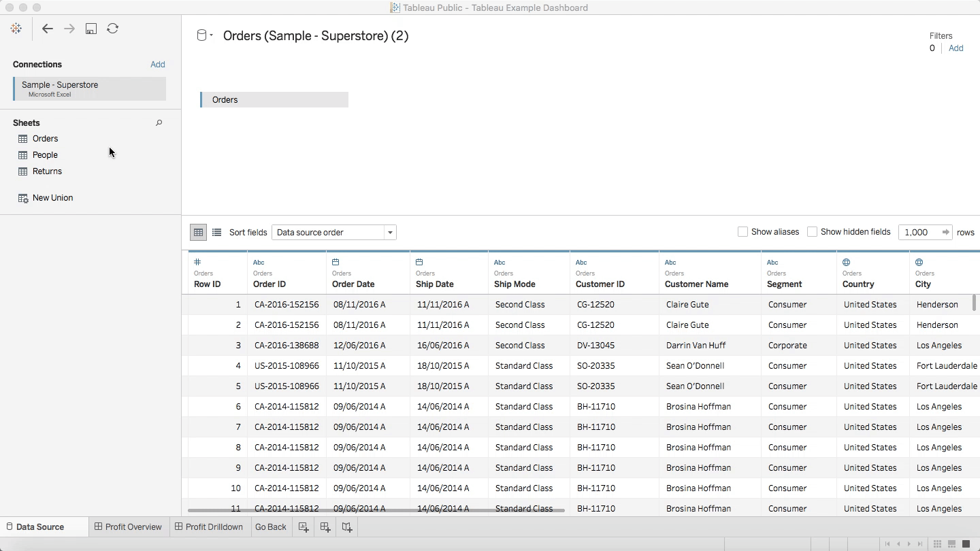Change Segment Abc data type icon
This screenshot has height=551, width=980.
tap(772, 262)
